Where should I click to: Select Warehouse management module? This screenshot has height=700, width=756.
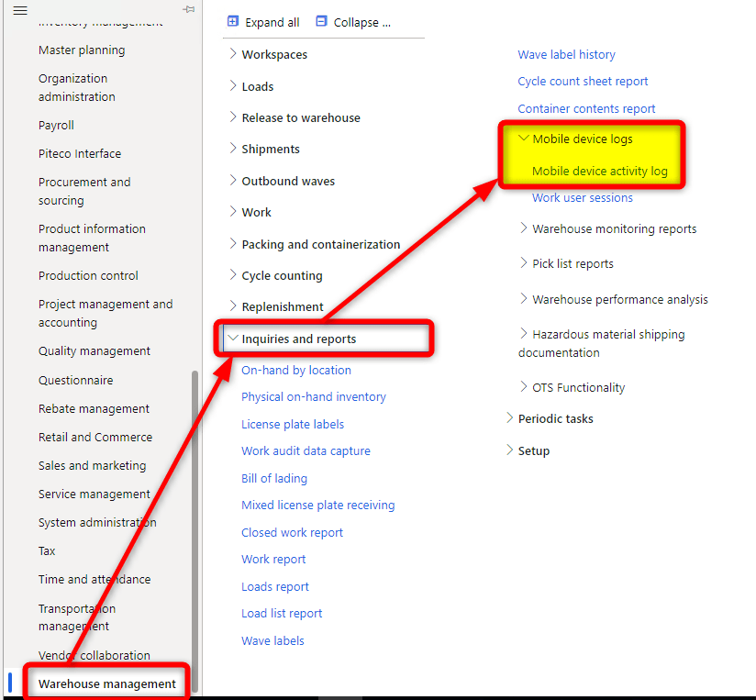click(x=106, y=683)
